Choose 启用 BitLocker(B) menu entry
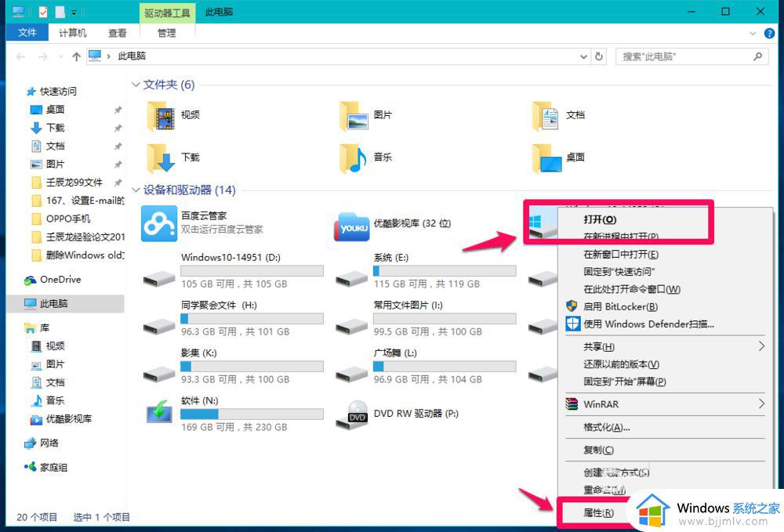 pos(620,306)
